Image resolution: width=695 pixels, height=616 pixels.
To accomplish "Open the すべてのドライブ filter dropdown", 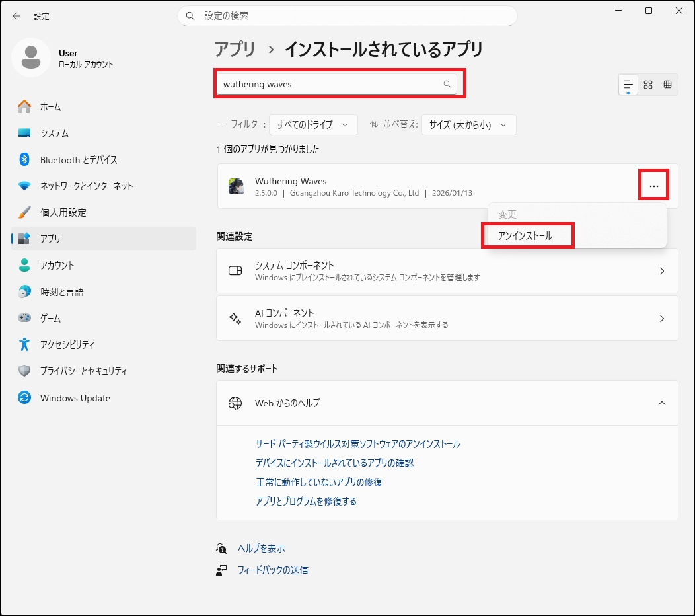I will (313, 124).
